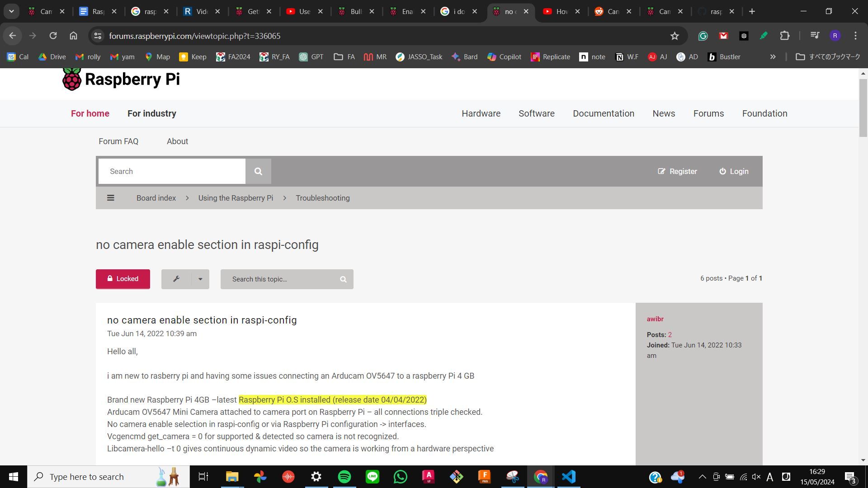Click the forum search magnifier button
The image size is (868, 488).
click(x=258, y=171)
